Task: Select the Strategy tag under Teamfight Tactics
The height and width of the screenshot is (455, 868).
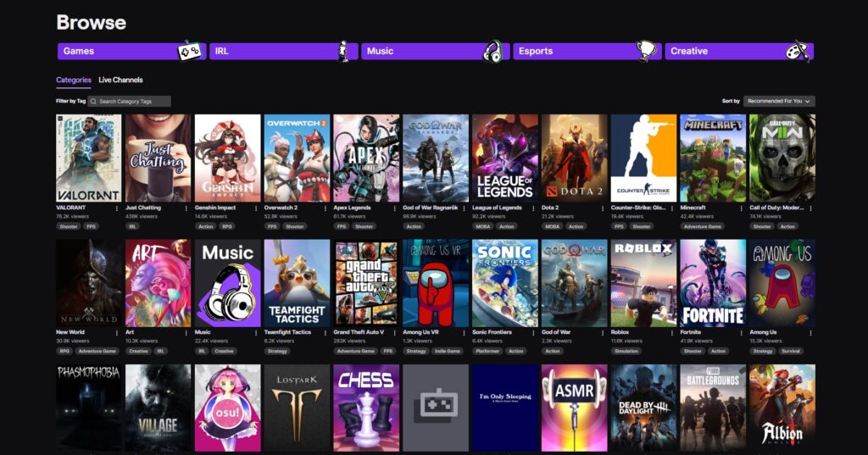Action: pyautogui.click(x=277, y=351)
